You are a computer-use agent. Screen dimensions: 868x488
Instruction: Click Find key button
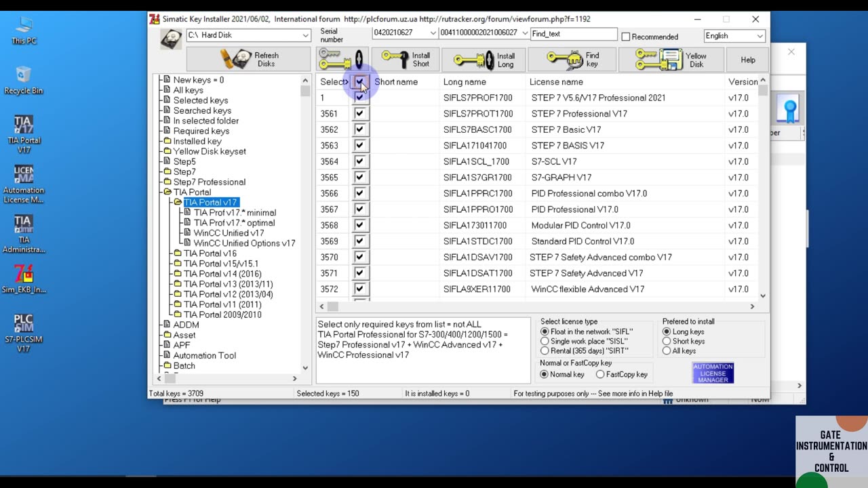(x=572, y=60)
